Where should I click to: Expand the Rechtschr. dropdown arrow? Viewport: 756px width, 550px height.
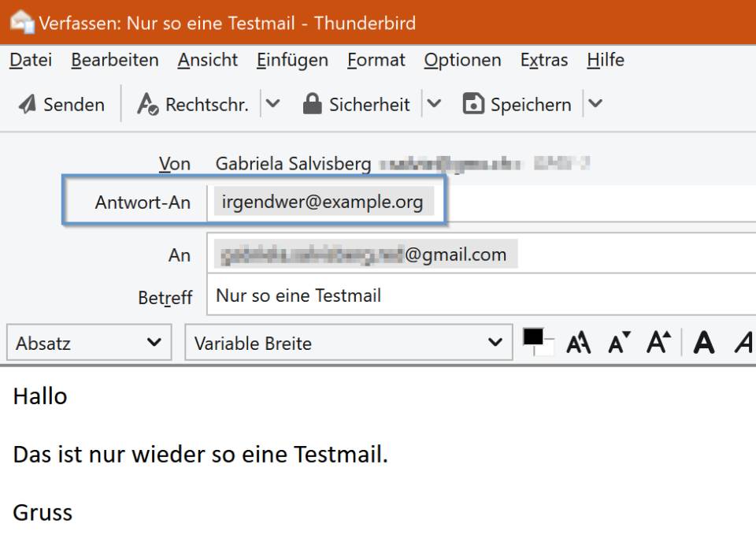[273, 103]
